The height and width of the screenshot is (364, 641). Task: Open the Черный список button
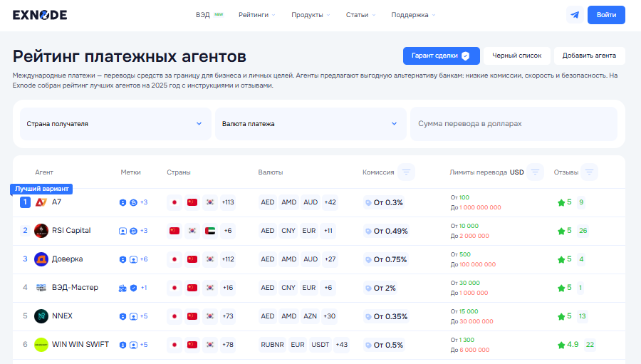point(517,56)
